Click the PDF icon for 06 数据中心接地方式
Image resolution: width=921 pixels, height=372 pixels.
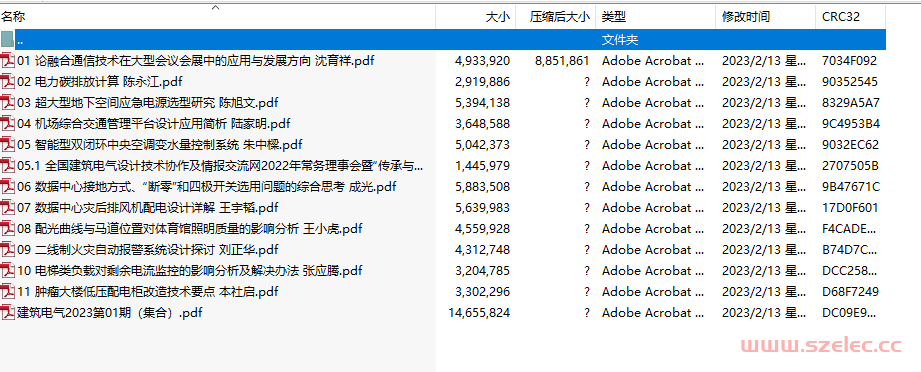click(x=8, y=187)
